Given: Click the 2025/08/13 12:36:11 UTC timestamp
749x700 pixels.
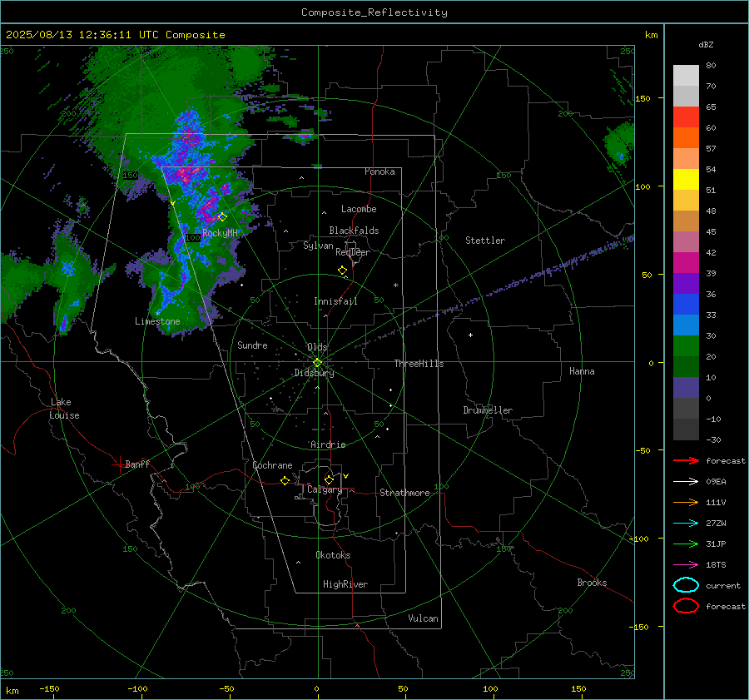Looking at the screenshot, I should 82,35.
